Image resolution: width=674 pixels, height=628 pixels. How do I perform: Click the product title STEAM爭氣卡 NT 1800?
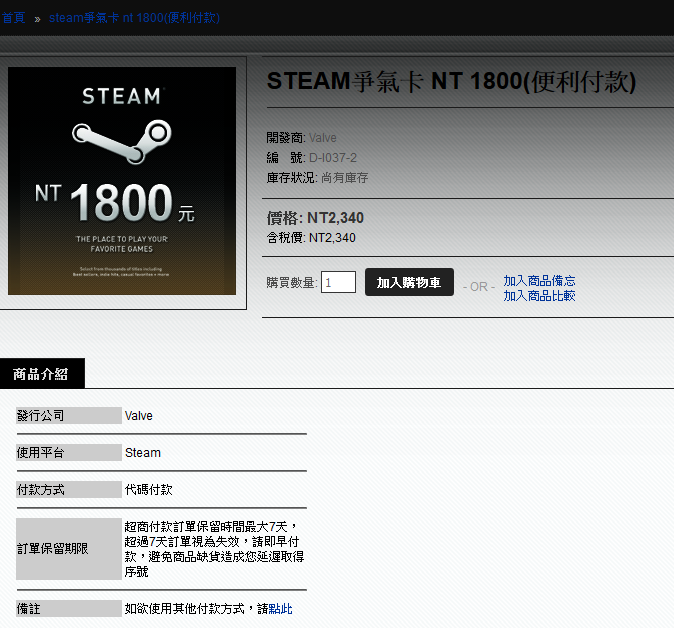point(451,81)
